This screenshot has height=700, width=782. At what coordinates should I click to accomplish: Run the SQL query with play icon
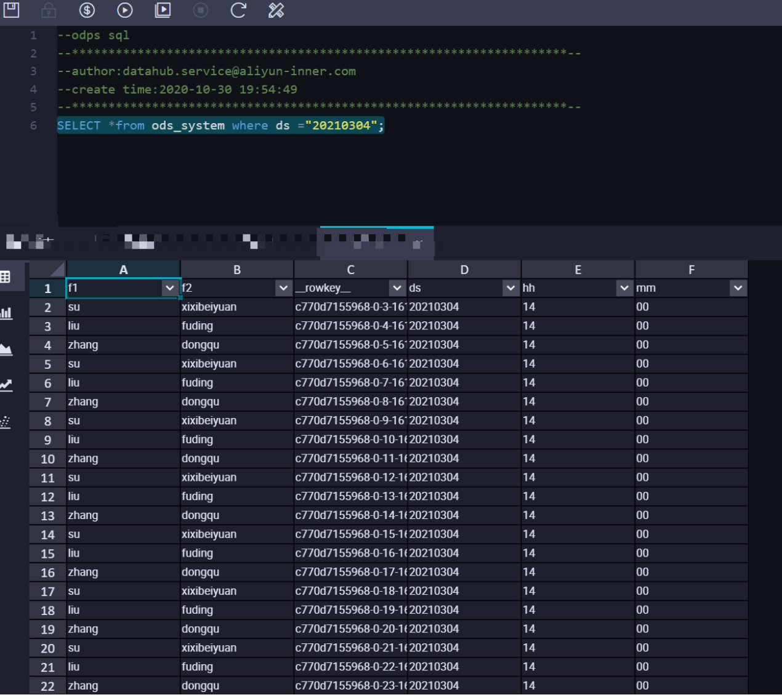pyautogui.click(x=124, y=10)
